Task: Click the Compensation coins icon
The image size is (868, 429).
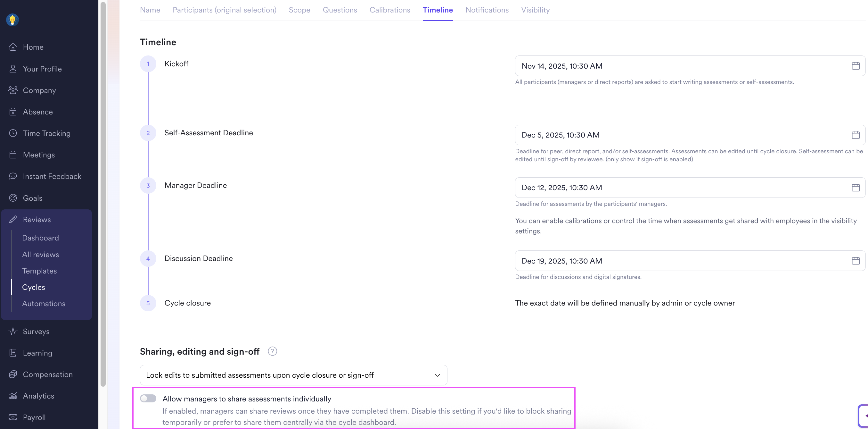Action: point(13,374)
